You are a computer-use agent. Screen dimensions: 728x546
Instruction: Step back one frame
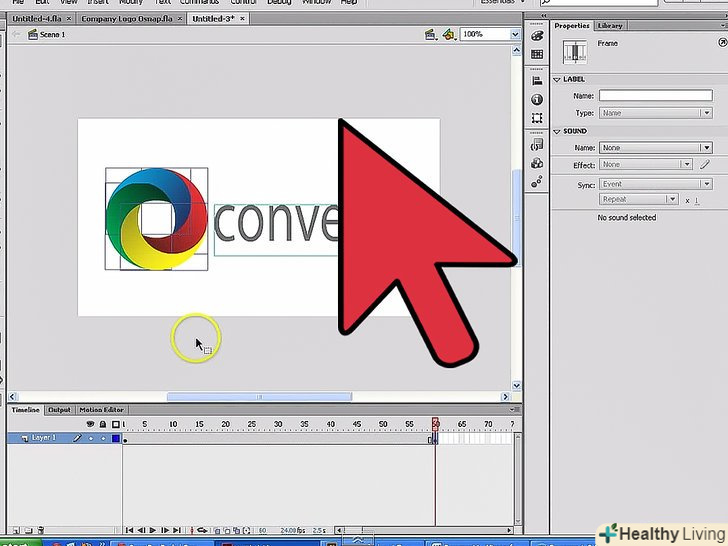click(x=141, y=530)
